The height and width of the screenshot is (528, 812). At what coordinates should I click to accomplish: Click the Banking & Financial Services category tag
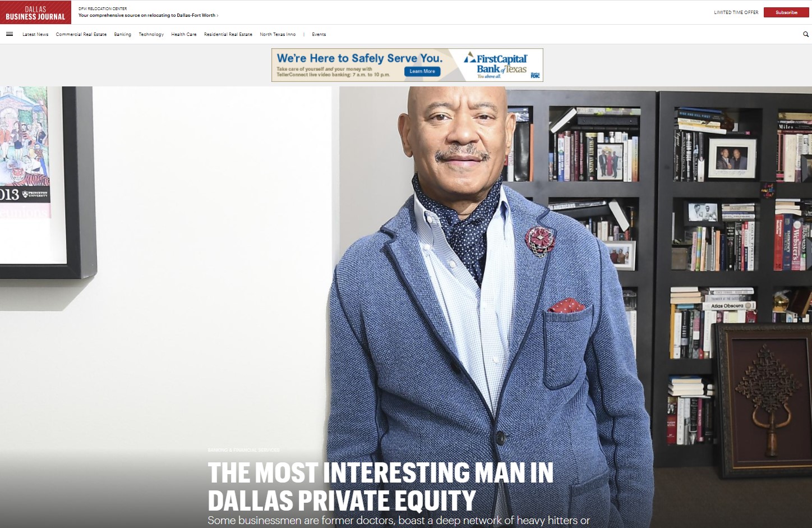pyautogui.click(x=243, y=450)
